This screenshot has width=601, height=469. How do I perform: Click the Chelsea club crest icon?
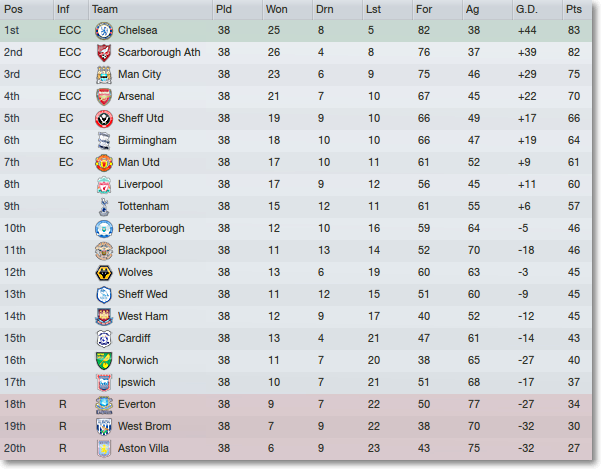coord(104,31)
